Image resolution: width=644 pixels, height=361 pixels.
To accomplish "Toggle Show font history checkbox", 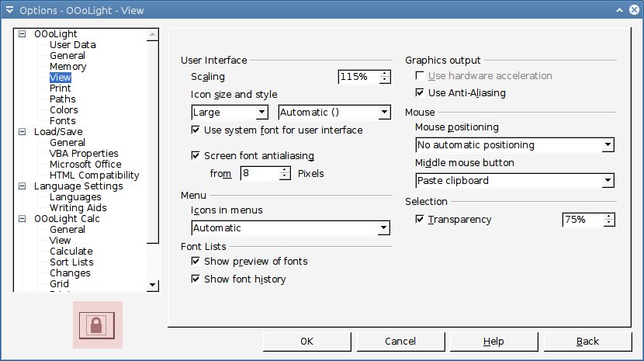I will [x=196, y=279].
